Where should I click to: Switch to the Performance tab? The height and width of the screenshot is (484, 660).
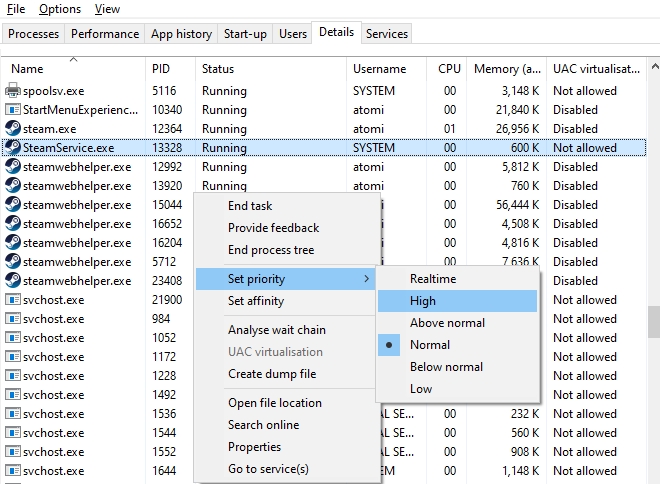105,34
